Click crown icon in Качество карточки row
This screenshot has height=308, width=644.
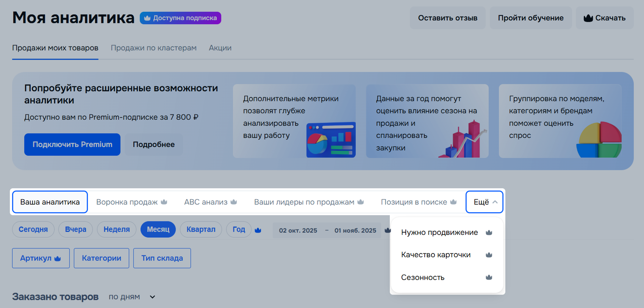tap(489, 255)
